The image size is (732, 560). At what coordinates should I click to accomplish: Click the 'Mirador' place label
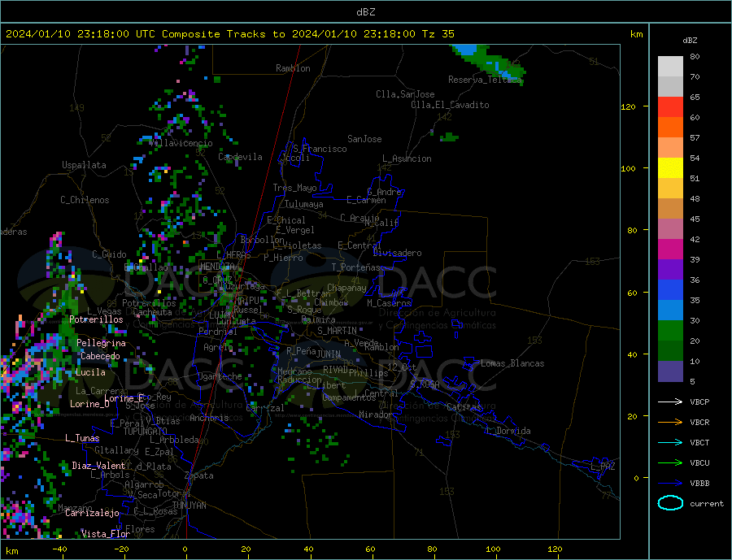point(376,415)
